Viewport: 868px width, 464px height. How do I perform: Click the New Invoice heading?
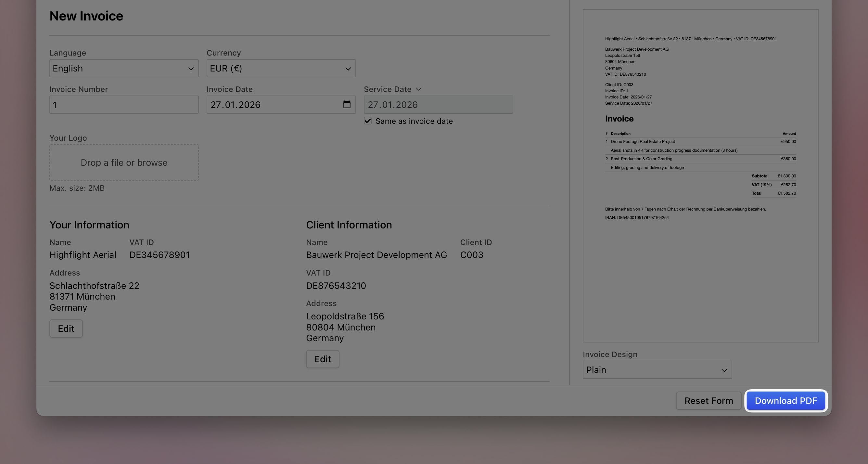coord(86,16)
